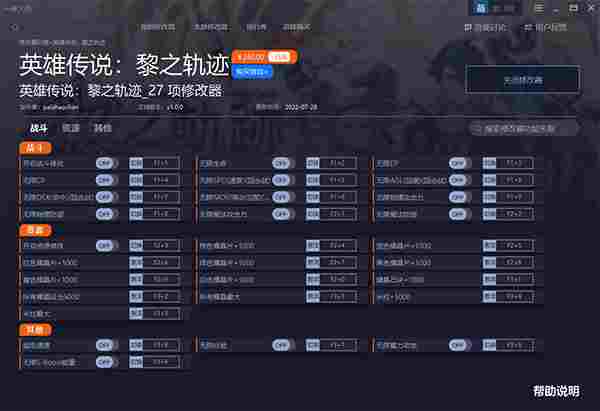Click the subtitle 黎之轨迹_27 项修改器
Screen dimensions: 600x411
(x=155, y=91)
